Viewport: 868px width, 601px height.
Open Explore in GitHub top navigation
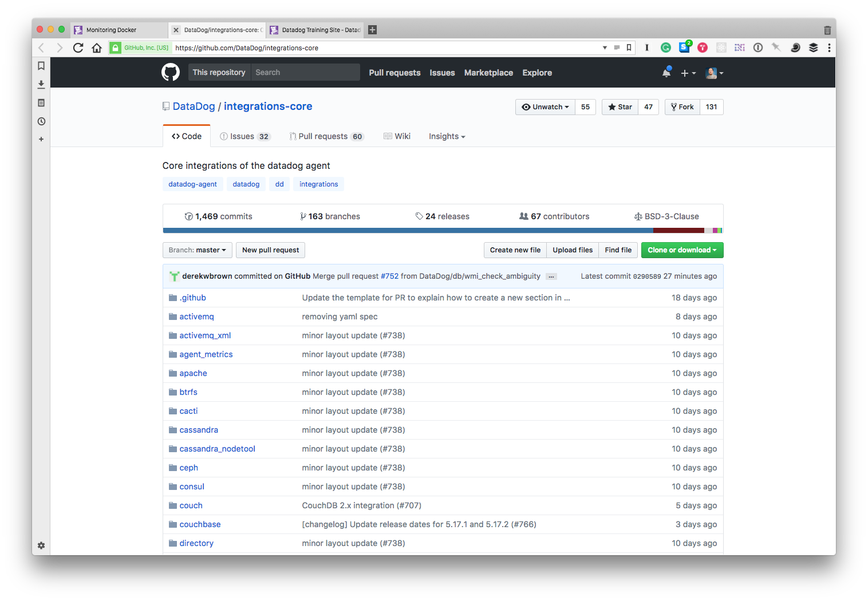click(537, 73)
